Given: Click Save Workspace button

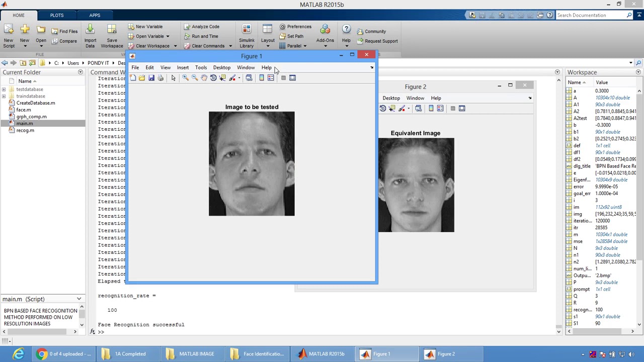Looking at the screenshot, I should (112, 36).
